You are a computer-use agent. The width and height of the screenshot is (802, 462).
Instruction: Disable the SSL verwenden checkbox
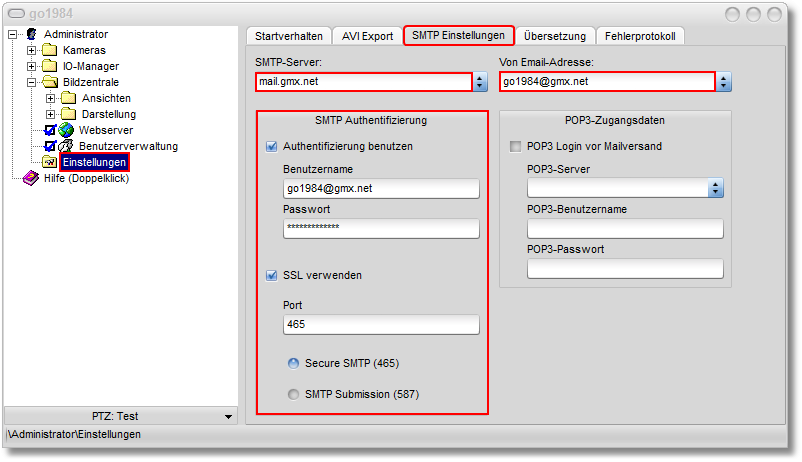(271, 275)
